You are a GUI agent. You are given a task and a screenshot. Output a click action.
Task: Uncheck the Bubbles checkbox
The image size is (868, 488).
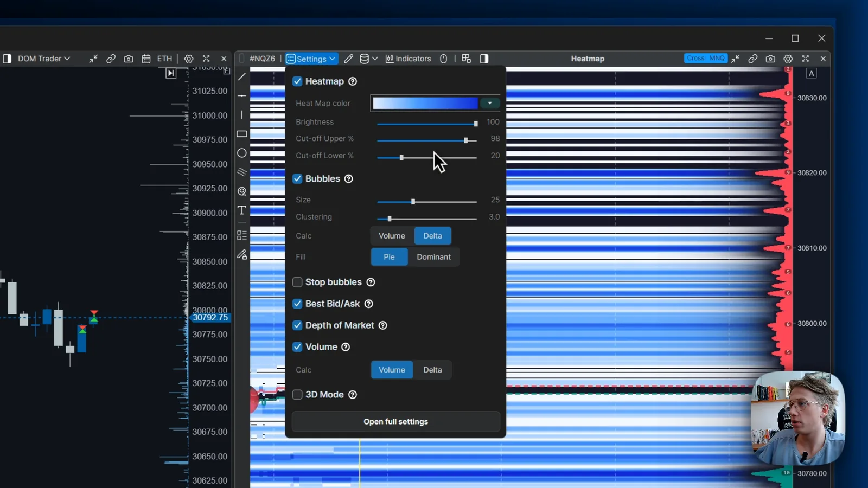[x=297, y=179]
